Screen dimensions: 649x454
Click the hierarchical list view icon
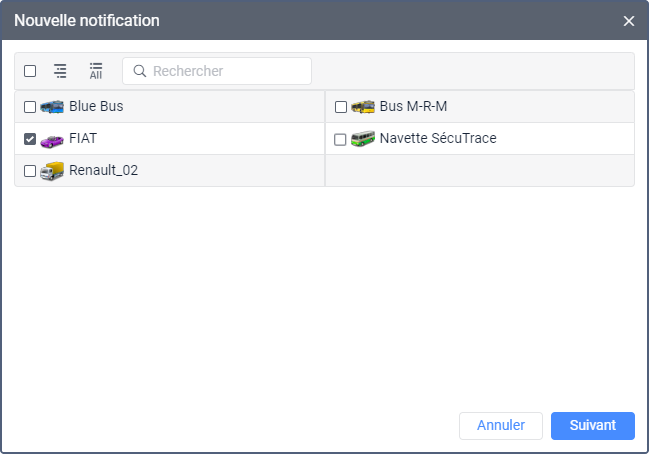[x=61, y=71]
